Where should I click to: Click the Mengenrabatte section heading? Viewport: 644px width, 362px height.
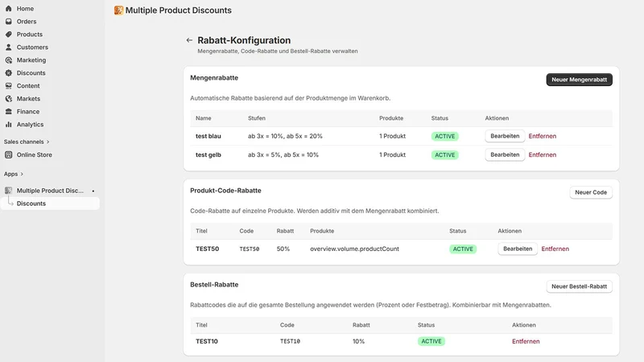214,77
